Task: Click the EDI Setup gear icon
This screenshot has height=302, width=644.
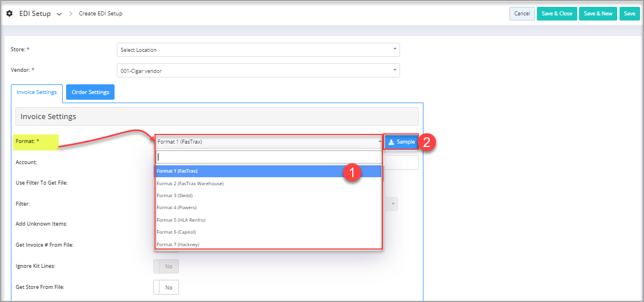Action: [10, 14]
